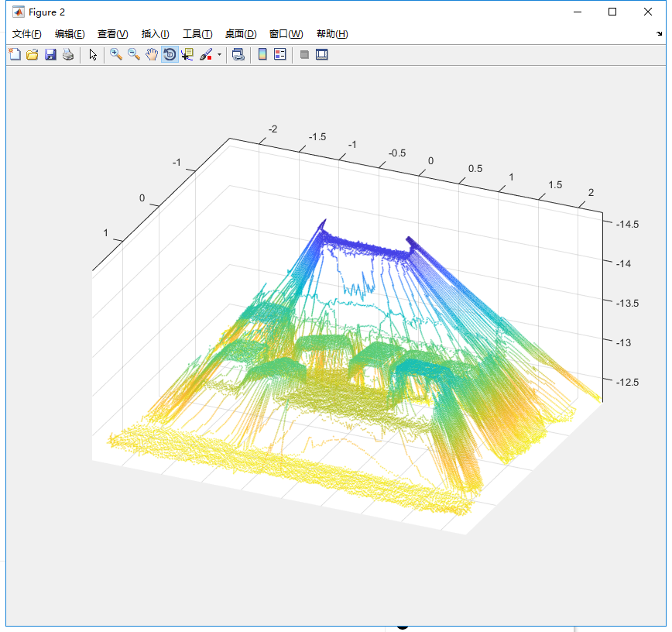The height and width of the screenshot is (632, 672).
Task: Activate the Data Cursor tool
Action: [187, 54]
